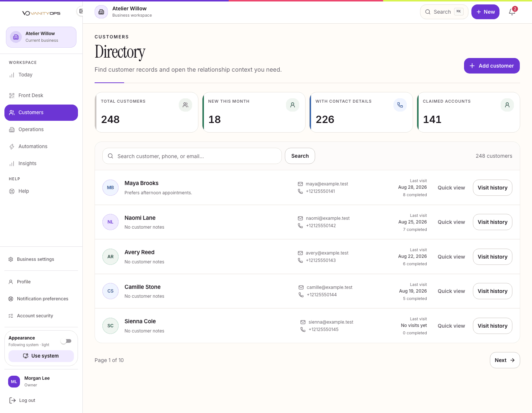The image size is (532, 413).
Task: Click the Morgan Lee ML avatar
Action: coord(14,382)
